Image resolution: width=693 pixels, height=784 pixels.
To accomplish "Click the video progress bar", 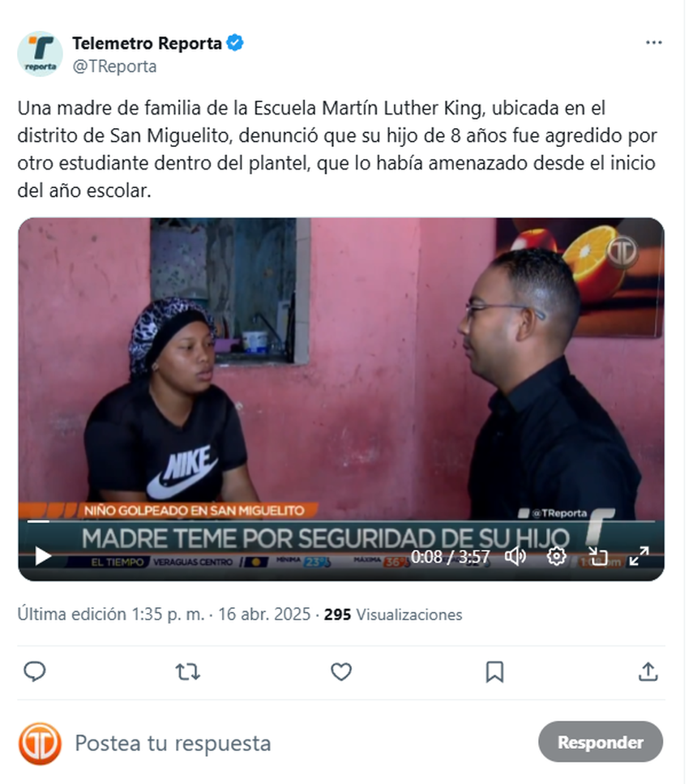I will coord(341,521).
